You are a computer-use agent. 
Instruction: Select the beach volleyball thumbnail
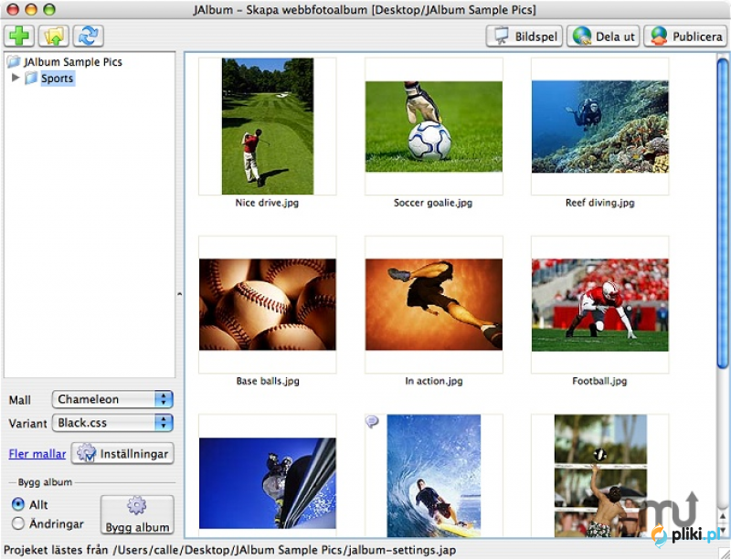600,476
